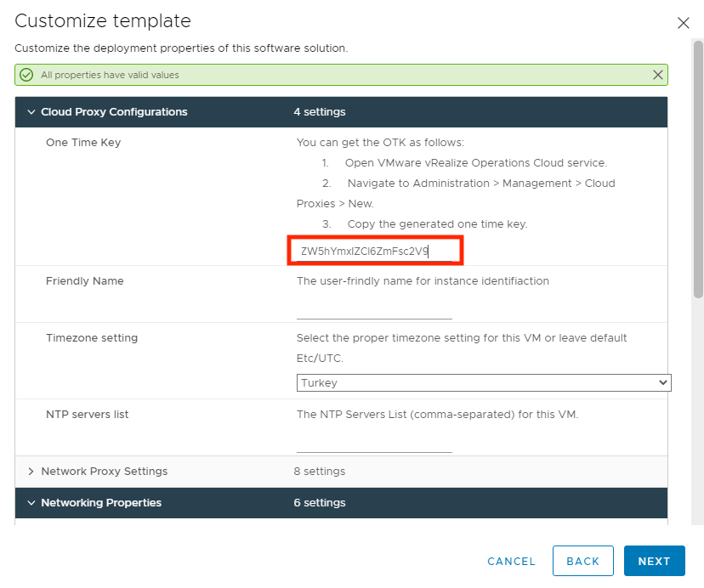Click the Friendly Name input field
The height and width of the screenshot is (588, 704).
374,308
